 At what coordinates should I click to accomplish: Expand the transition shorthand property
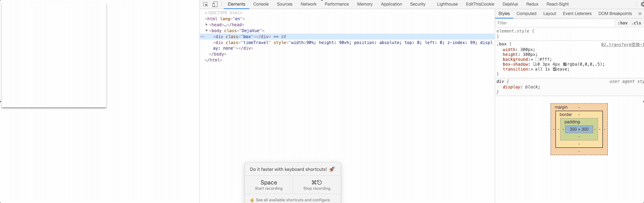[532, 69]
